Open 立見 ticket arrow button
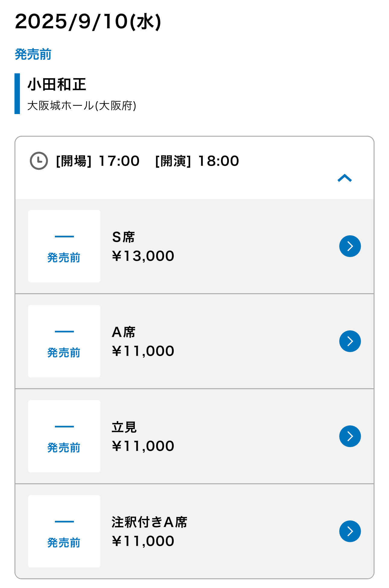 [350, 436]
